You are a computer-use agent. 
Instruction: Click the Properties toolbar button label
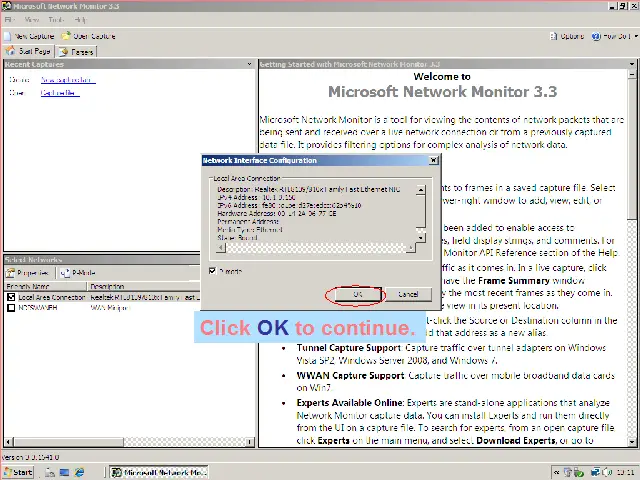click(x=33, y=273)
